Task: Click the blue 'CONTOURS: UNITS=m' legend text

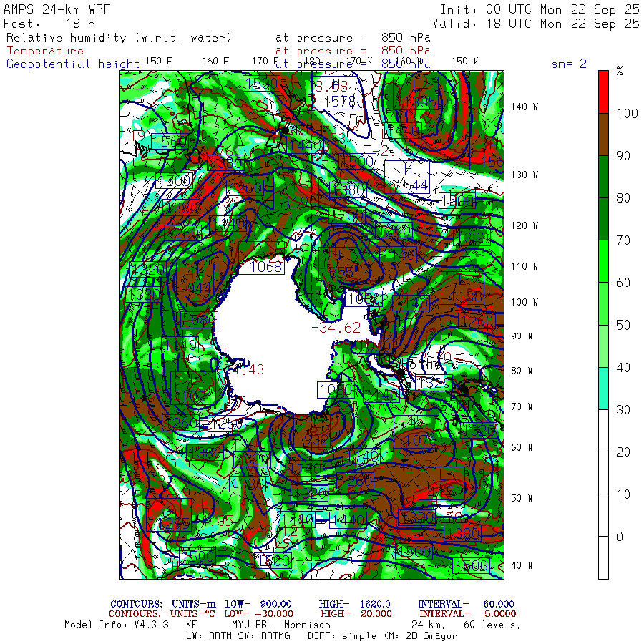Action: 163,604
